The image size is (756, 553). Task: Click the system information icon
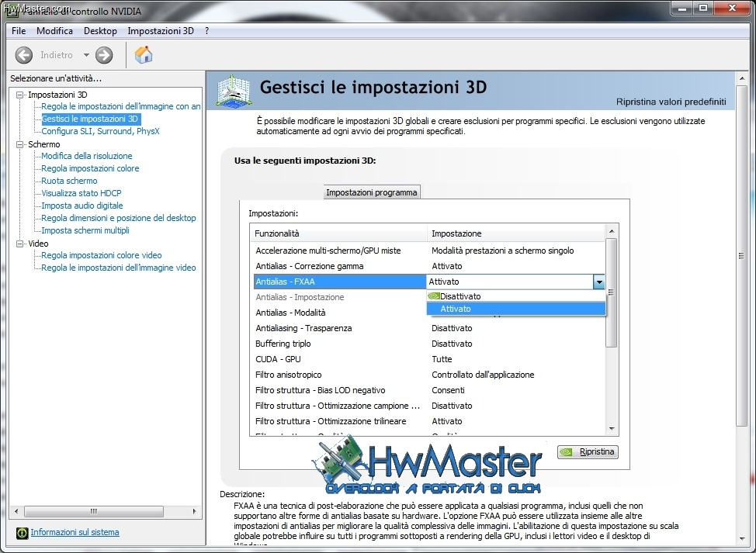tap(23, 532)
